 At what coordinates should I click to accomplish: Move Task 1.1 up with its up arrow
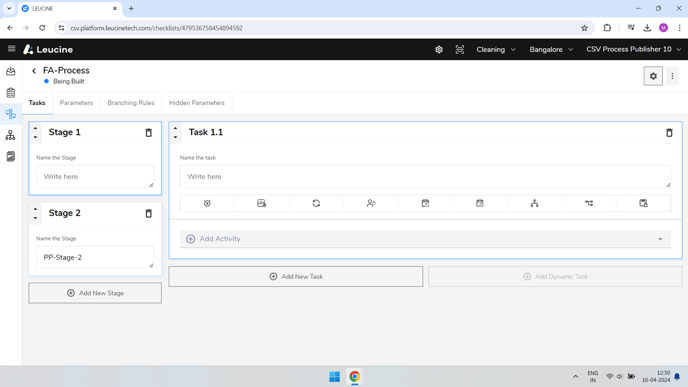pos(176,128)
